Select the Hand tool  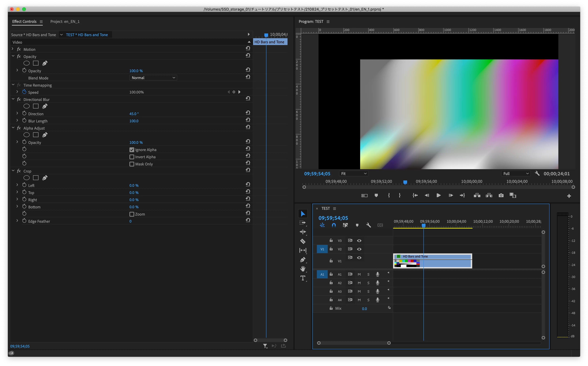(x=303, y=269)
